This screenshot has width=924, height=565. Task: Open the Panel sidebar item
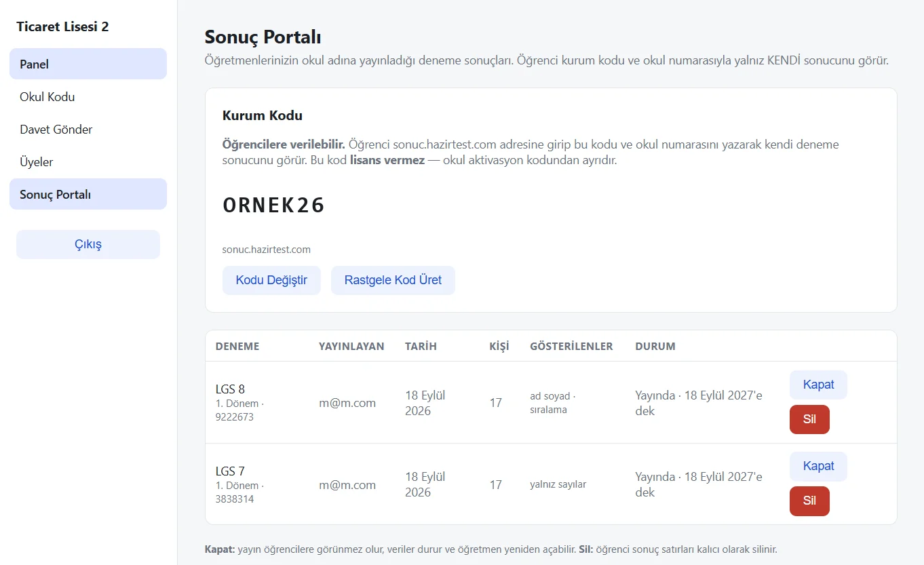88,64
